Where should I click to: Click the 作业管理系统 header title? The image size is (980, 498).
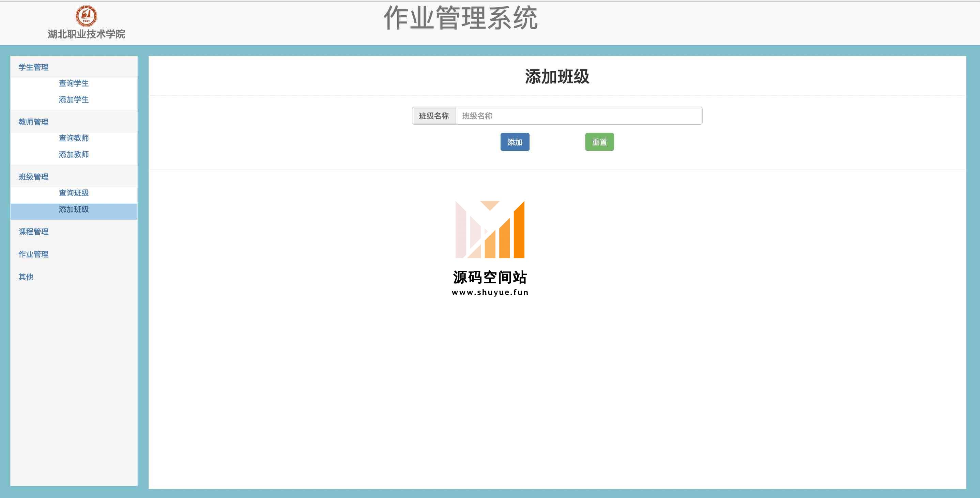tap(461, 18)
